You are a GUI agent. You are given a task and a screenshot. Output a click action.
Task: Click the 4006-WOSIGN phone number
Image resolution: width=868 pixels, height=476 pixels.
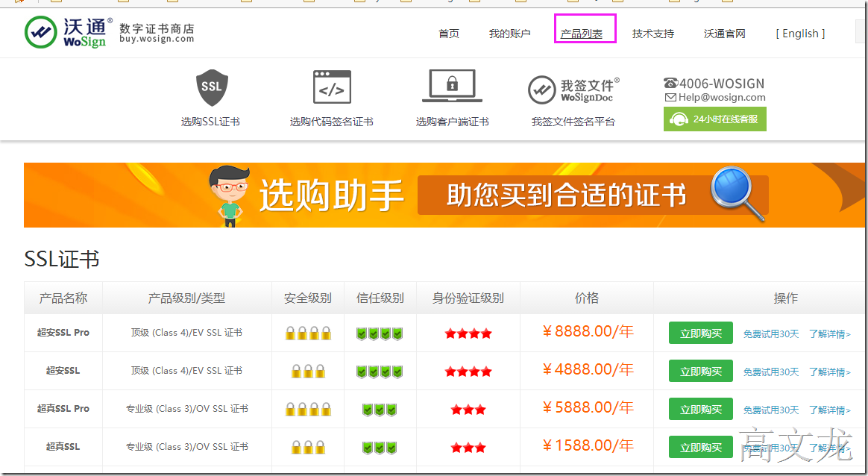click(x=714, y=84)
